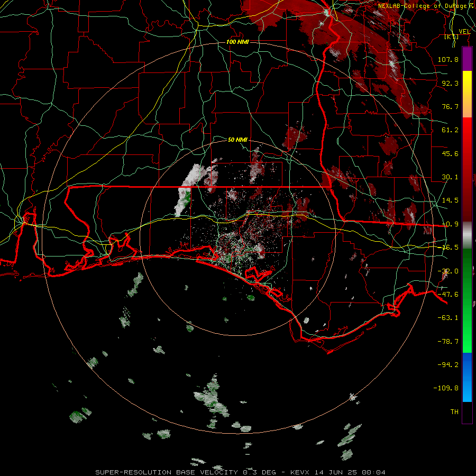Screen dimensions: 476x476
Task: Click the 14 JUN 25 date in the caption
Action: coord(336,472)
